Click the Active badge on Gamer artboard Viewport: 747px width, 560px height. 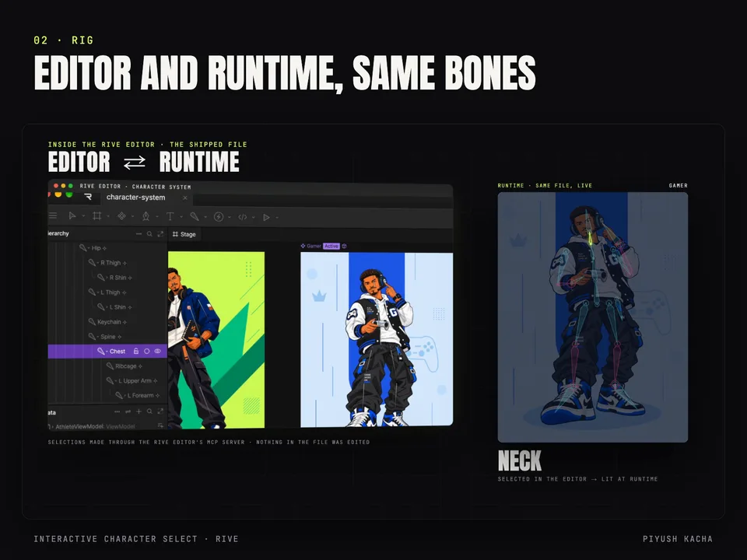[331, 247]
